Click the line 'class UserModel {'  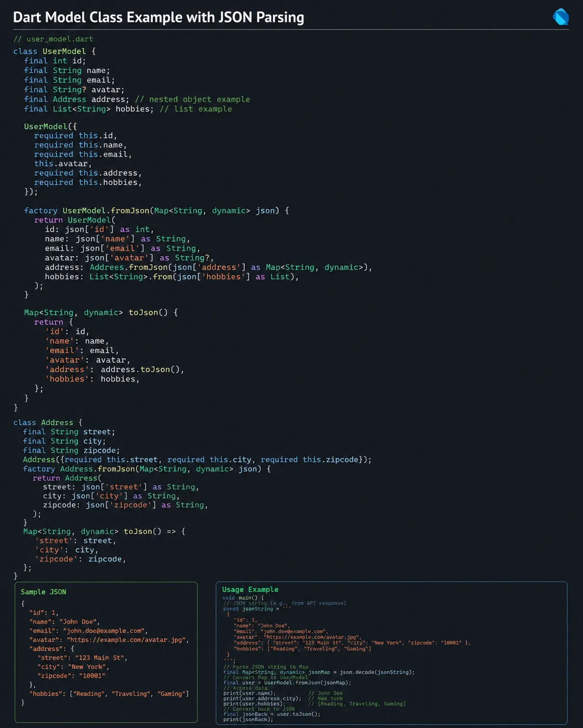point(55,51)
